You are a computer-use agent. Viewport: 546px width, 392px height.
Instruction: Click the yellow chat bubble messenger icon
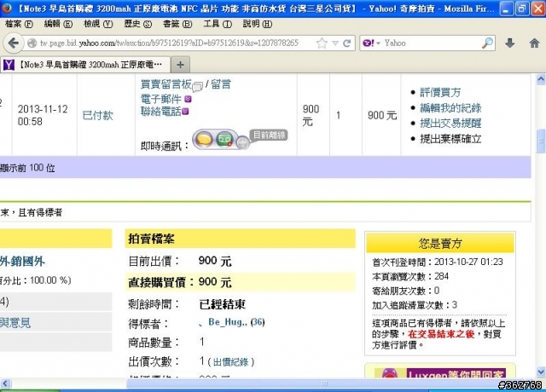[204, 140]
